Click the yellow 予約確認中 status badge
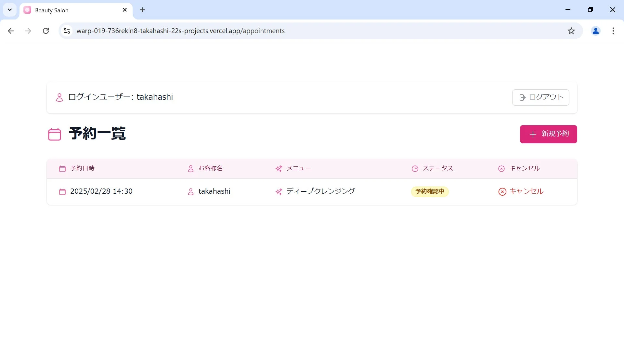 click(x=430, y=192)
